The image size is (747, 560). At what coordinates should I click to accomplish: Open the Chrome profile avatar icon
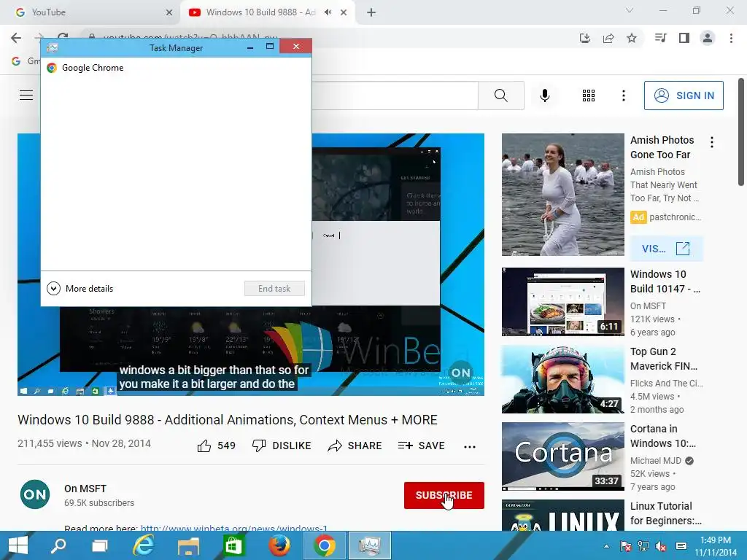pos(708,38)
